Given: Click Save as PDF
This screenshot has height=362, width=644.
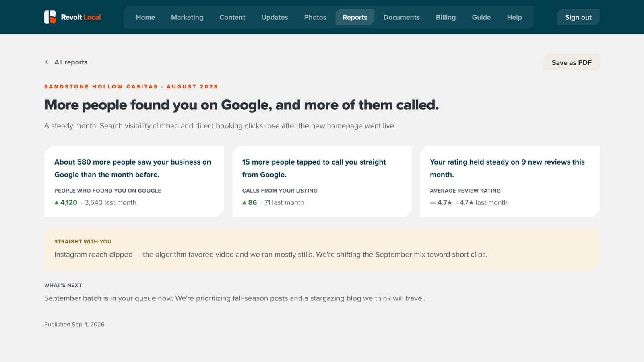Looking at the screenshot, I should coord(572,62).
